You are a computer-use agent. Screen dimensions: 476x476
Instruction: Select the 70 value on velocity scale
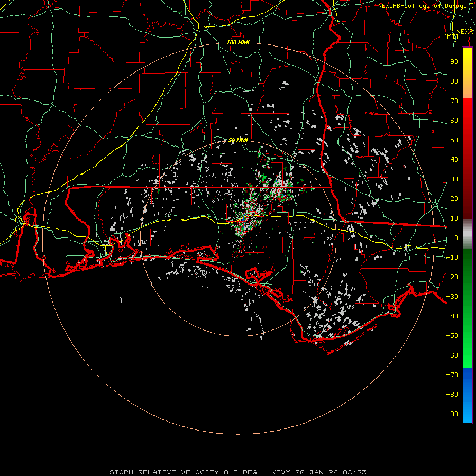click(454, 101)
